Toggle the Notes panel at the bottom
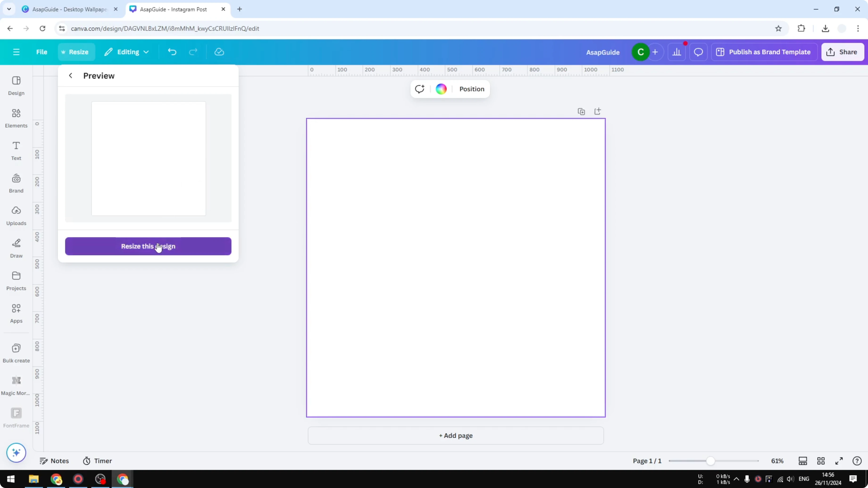Screen dimensions: 868x488 (54, 461)
